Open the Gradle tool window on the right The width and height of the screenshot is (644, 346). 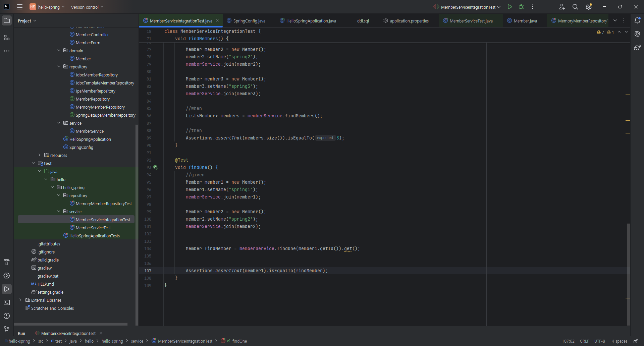[637, 47]
